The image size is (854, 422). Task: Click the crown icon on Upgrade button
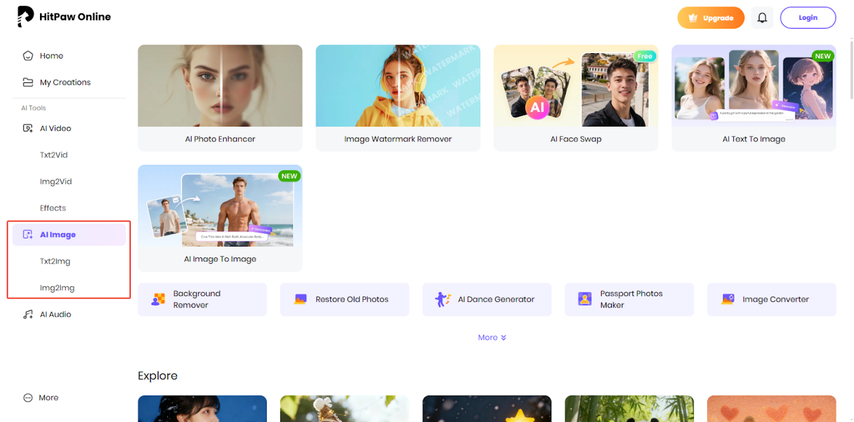(693, 18)
